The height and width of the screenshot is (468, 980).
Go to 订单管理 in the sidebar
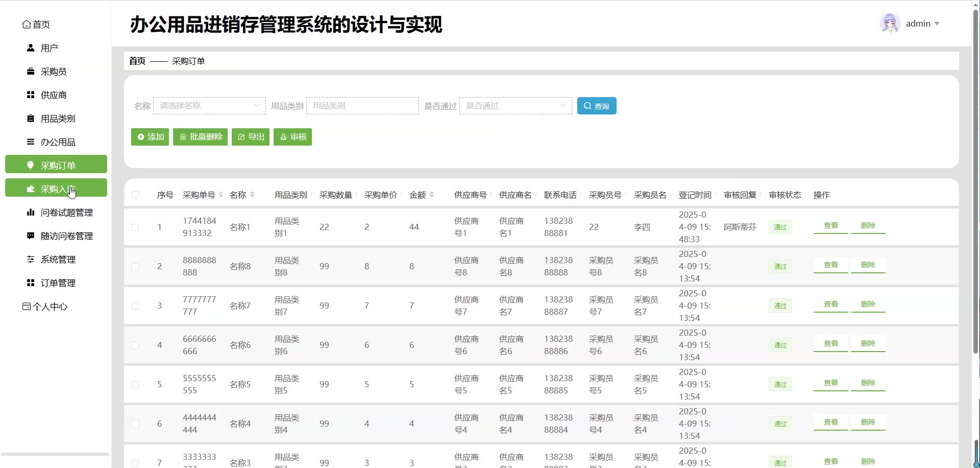coord(58,283)
